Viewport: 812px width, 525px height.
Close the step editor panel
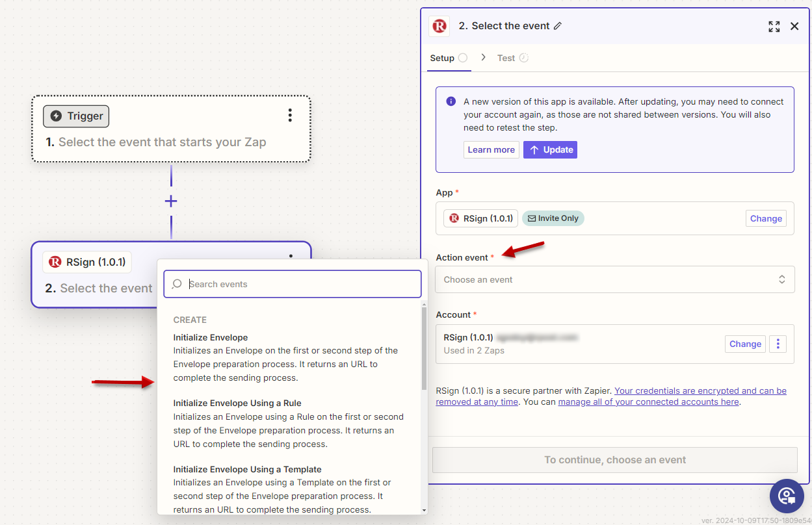pyautogui.click(x=794, y=26)
